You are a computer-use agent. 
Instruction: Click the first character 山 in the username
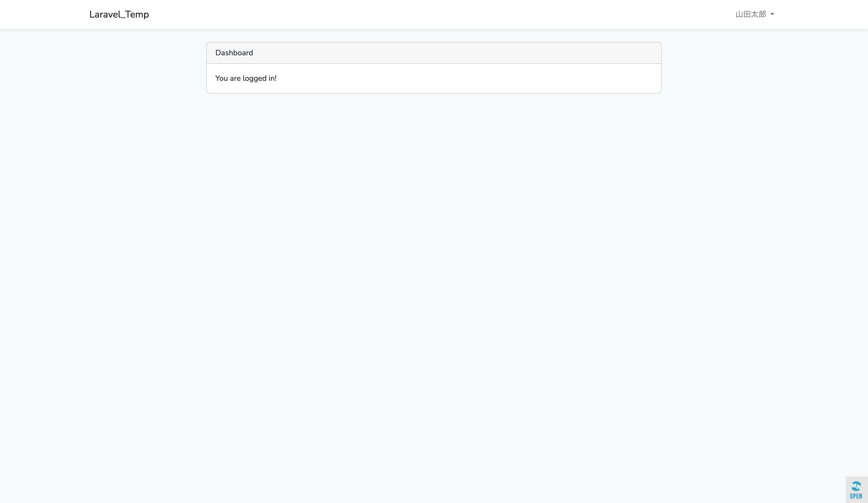pyautogui.click(x=739, y=14)
